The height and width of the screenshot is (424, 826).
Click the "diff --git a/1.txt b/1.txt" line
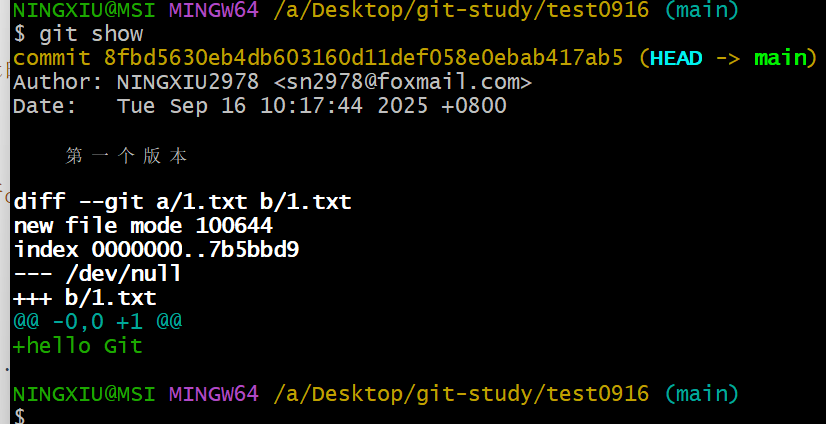[182, 202]
